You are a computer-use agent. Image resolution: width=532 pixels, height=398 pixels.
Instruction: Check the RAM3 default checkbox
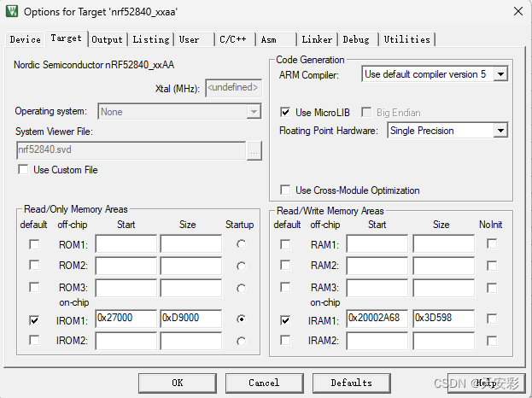pos(285,287)
